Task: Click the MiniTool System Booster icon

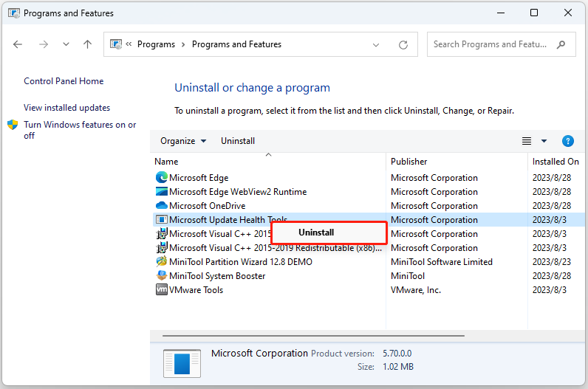Action: 162,275
